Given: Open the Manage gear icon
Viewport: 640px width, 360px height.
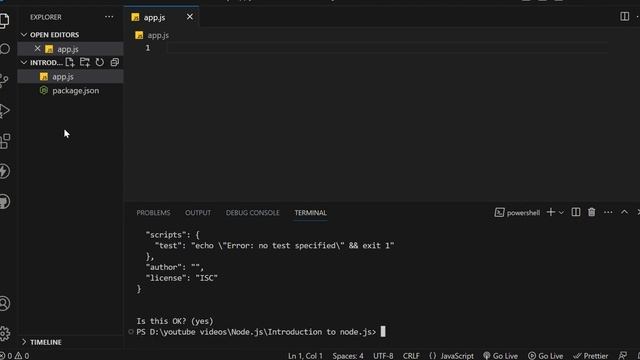Looking at the screenshot, I should (4, 333).
